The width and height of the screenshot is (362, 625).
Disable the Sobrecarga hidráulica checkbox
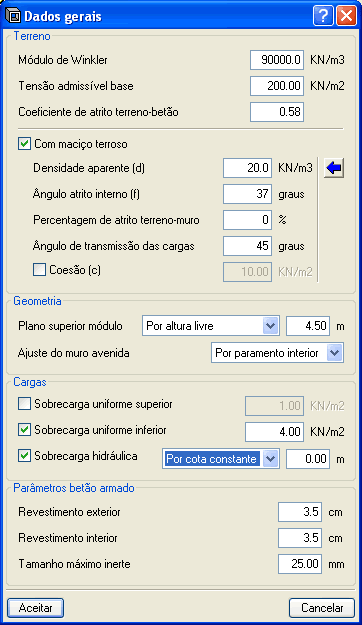[x=24, y=456]
